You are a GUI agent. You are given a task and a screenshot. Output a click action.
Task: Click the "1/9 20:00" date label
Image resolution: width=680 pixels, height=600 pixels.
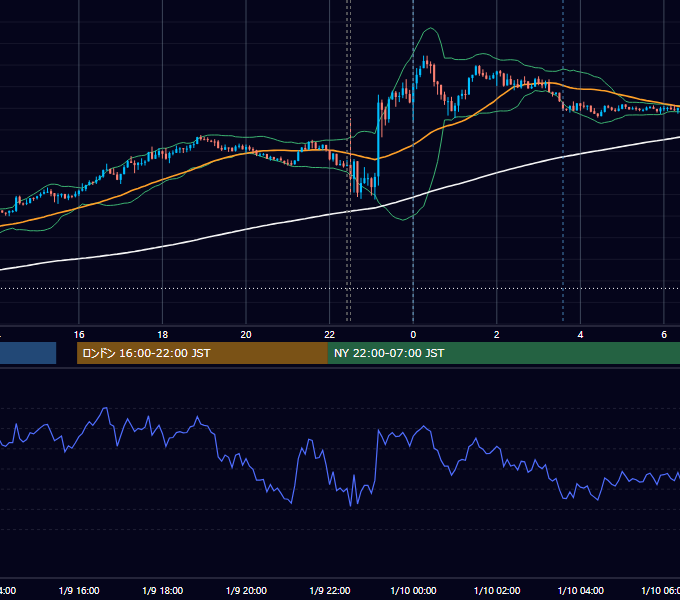click(246, 590)
